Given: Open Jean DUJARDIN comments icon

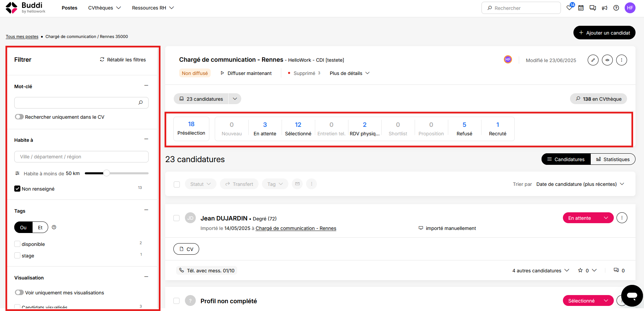Looking at the screenshot, I should (616, 270).
